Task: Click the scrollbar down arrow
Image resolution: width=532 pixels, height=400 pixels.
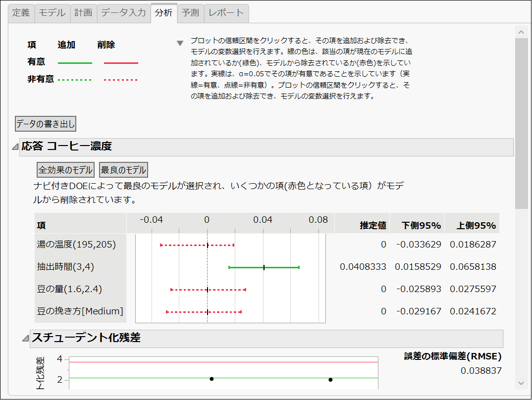Action: coord(521,382)
